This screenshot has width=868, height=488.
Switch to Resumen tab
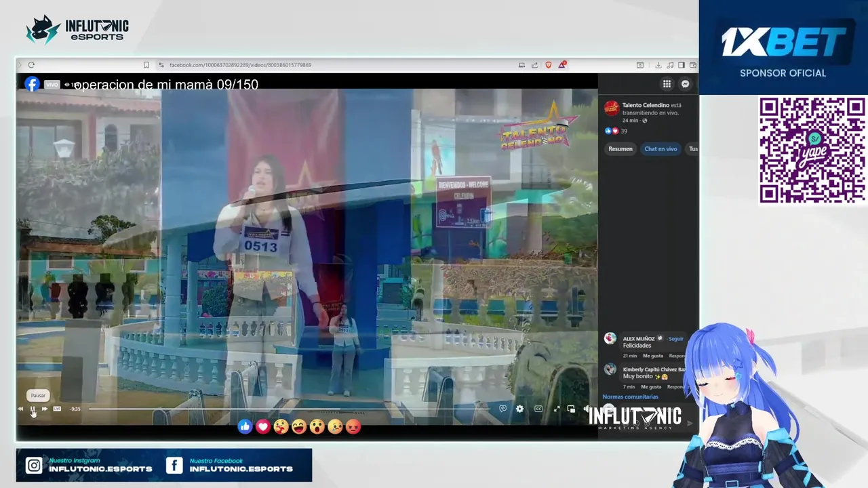(x=620, y=149)
